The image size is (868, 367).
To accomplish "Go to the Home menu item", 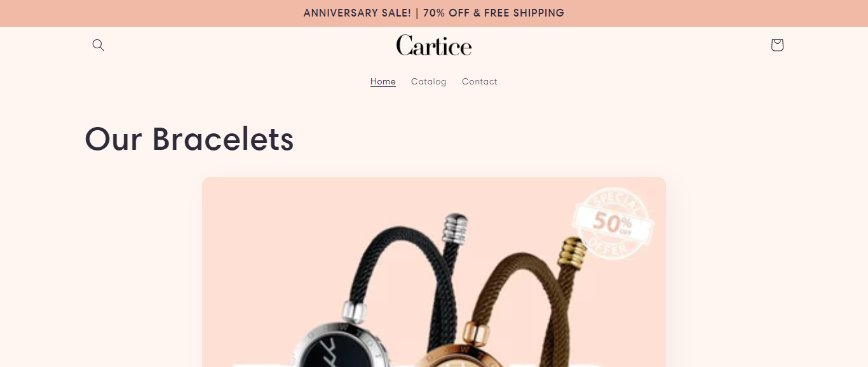I will tap(383, 81).
